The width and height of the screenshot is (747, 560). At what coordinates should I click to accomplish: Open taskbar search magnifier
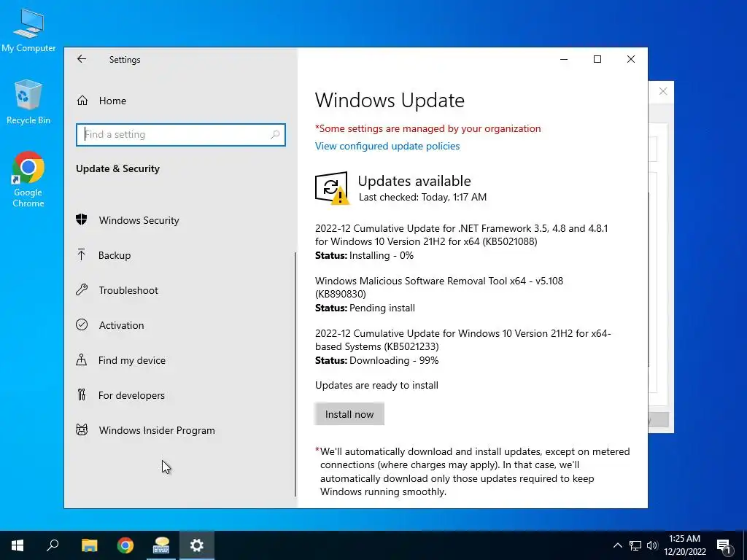pyautogui.click(x=53, y=545)
